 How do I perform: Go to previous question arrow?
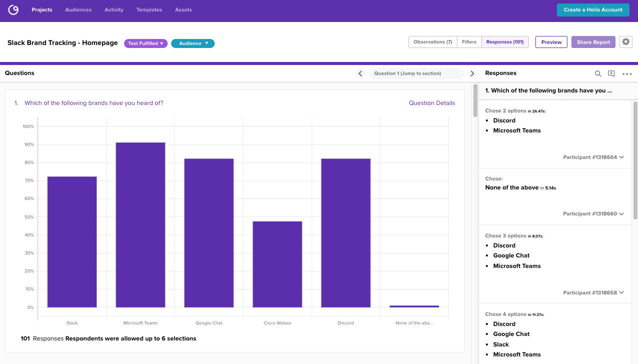click(x=360, y=73)
